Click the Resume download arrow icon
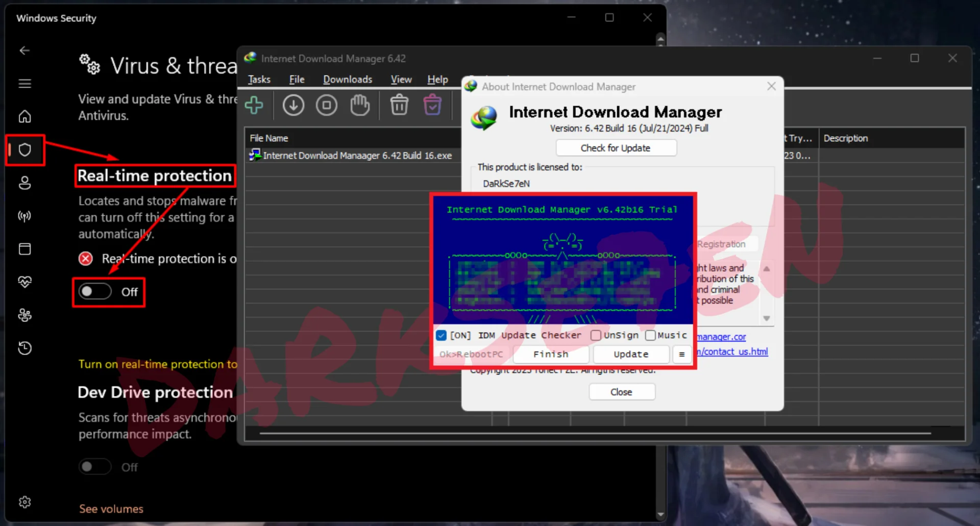 293,105
